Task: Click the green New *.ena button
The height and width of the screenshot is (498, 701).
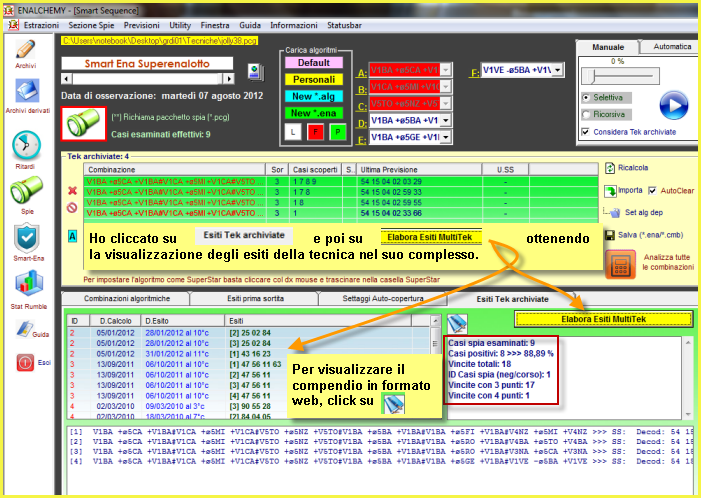Action: pyautogui.click(x=314, y=113)
